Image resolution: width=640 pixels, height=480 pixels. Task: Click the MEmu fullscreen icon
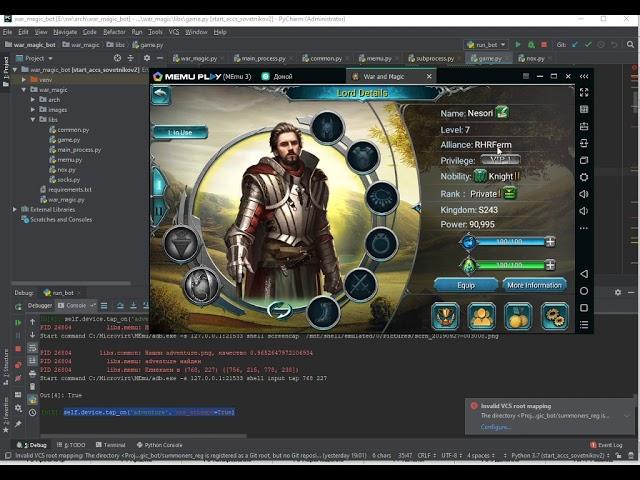[x=584, y=93]
